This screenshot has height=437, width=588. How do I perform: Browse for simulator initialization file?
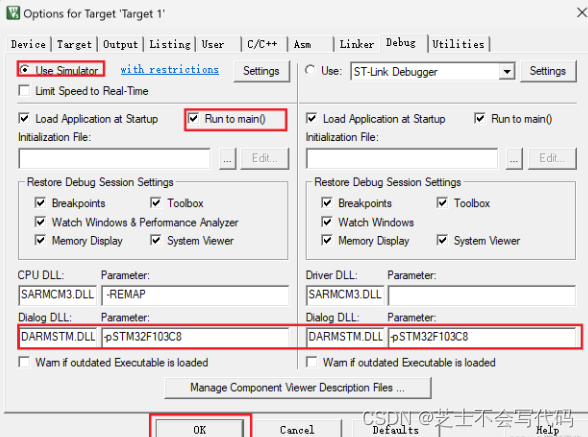(x=228, y=159)
